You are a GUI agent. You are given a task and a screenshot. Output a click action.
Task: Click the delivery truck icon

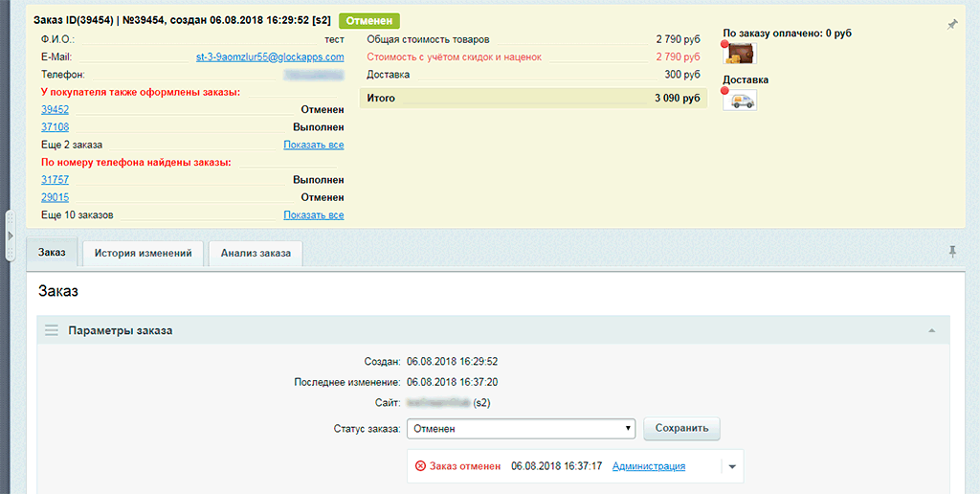point(740,101)
